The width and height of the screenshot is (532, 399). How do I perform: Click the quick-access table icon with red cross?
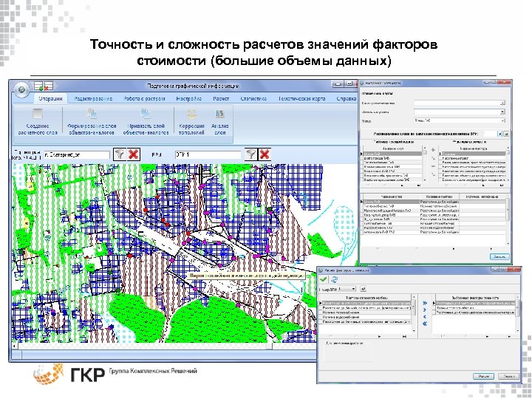[49, 86]
